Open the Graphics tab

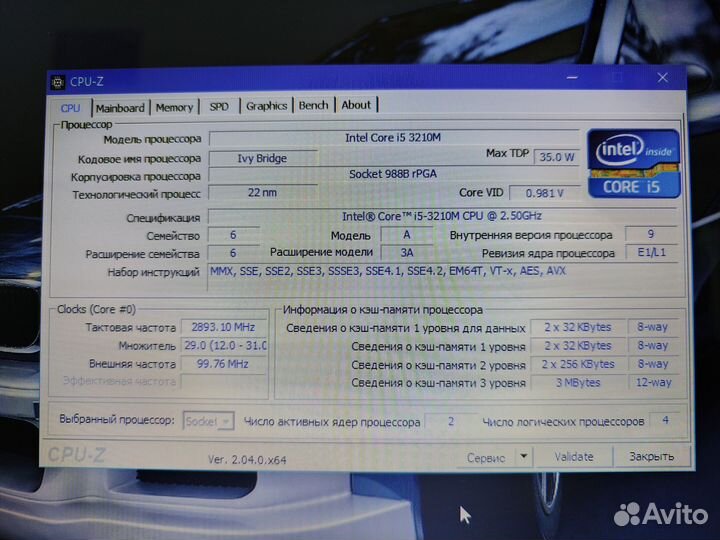point(267,106)
